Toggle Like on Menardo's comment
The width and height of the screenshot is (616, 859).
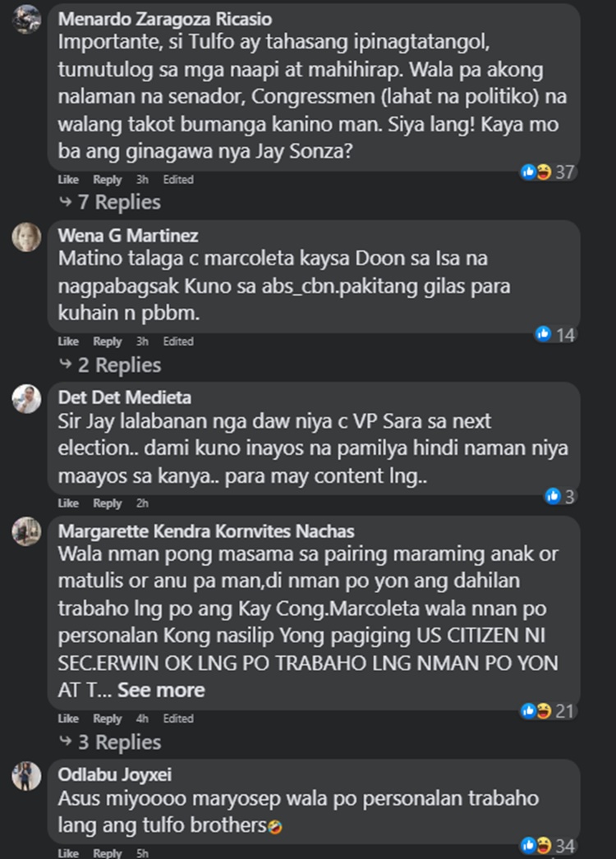67,179
